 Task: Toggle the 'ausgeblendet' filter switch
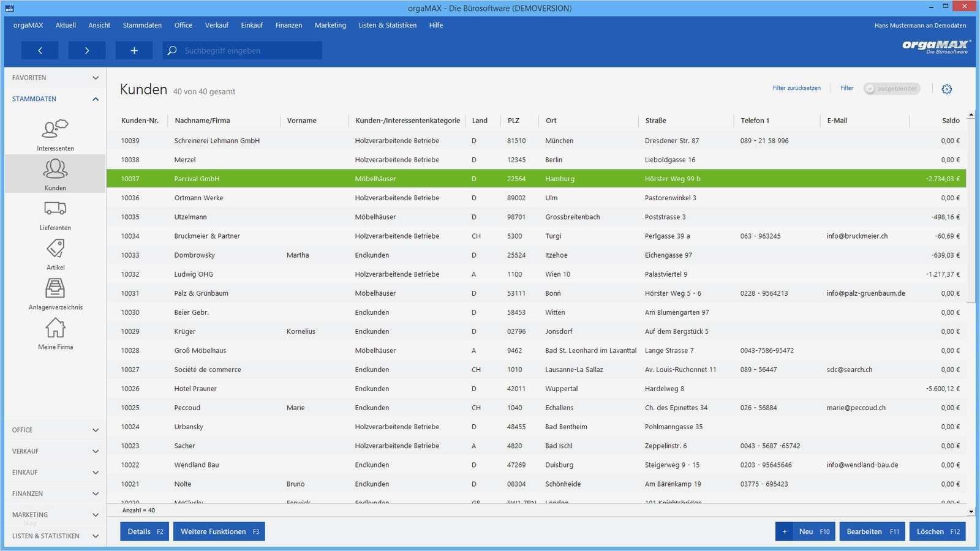pos(891,89)
